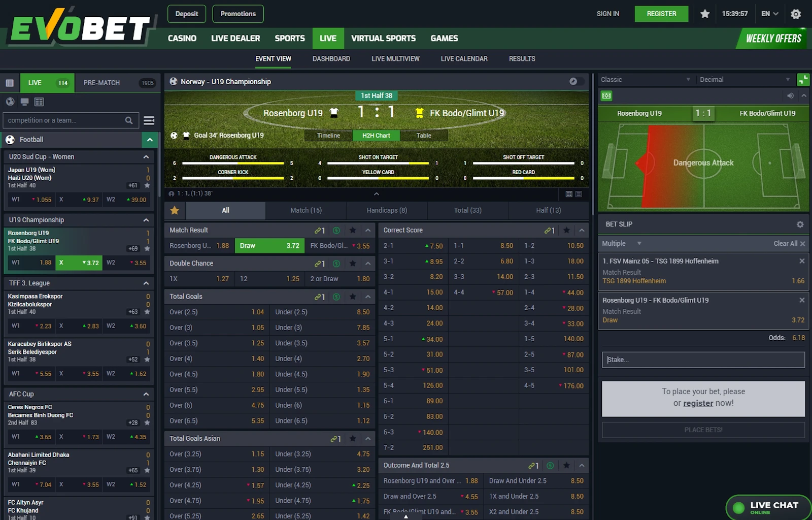
Task: Open the Decimal odds format dropdown
Action: [744, 79]
